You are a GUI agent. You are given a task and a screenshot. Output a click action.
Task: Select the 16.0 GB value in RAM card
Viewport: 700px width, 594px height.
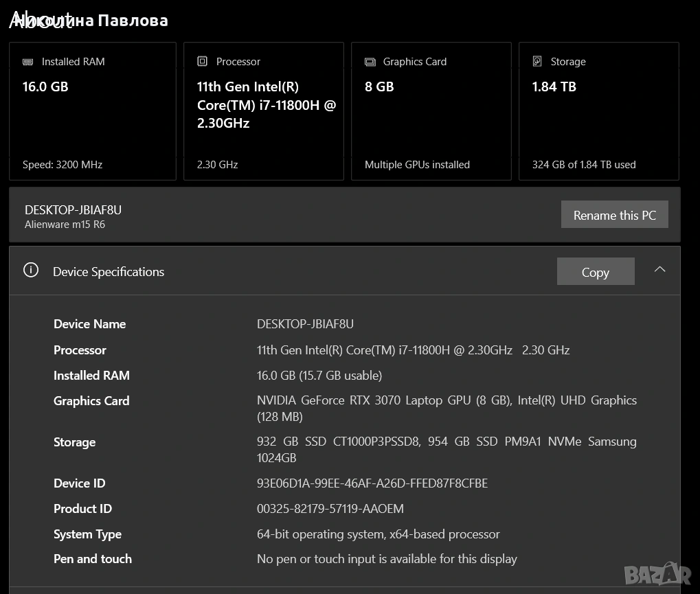[45, 87]
